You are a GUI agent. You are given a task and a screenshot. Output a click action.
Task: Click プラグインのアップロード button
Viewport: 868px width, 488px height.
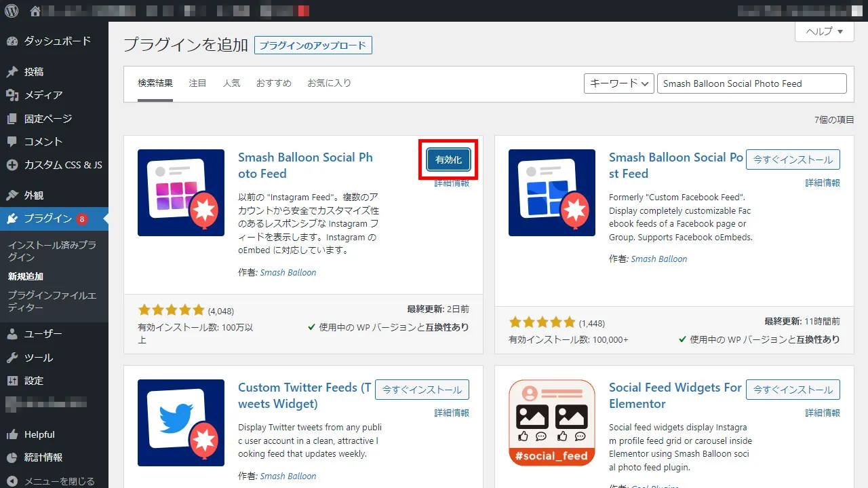[x=313, y=45]
